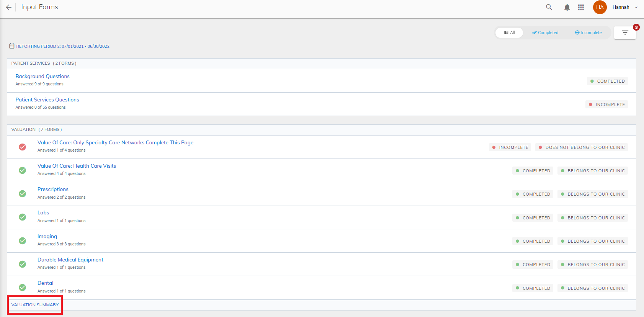This screenshot has width=644, height=317.
Task: Toggle the green check beside Dental
Action: [23, 288]
